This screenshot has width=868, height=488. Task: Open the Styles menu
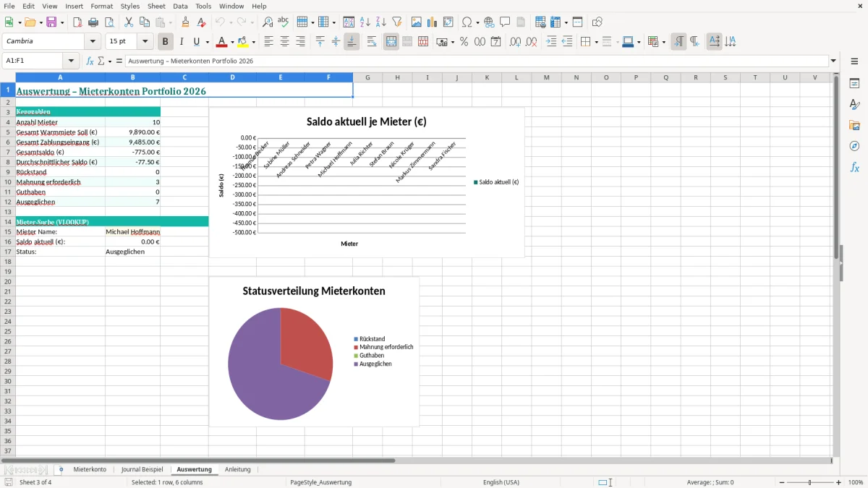[x=130, y=6]
